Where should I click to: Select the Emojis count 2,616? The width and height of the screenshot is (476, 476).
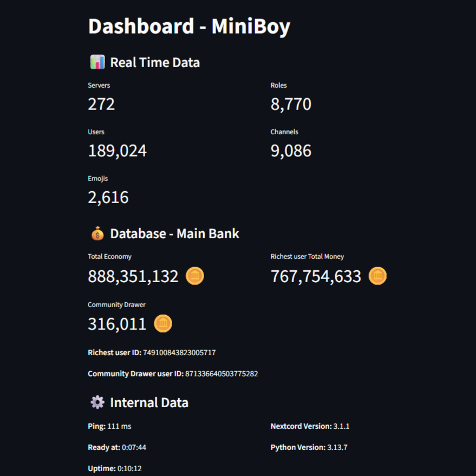point(108,197)
